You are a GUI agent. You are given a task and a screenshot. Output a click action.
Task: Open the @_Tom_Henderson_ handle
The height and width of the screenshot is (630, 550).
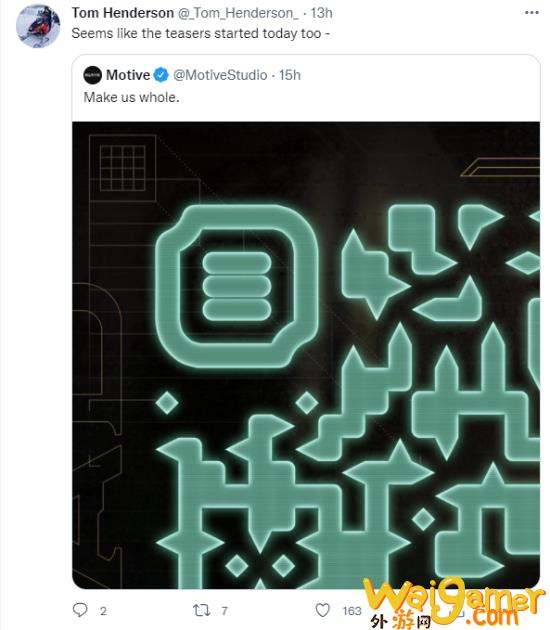238,13
